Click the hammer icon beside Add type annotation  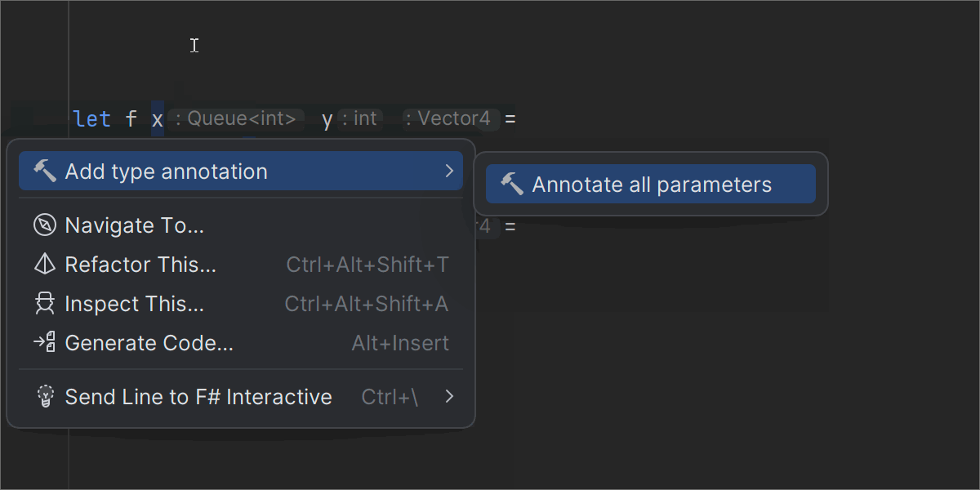tap(44, 171)
